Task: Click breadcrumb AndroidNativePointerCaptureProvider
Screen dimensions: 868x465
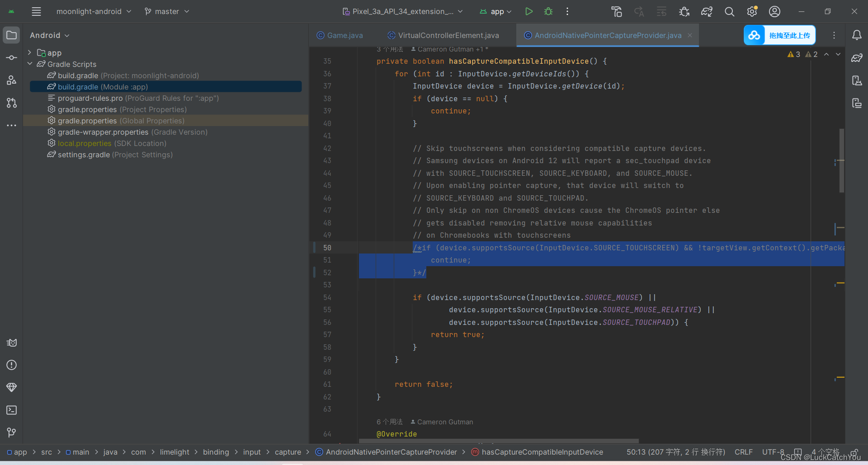Action: 386,452
